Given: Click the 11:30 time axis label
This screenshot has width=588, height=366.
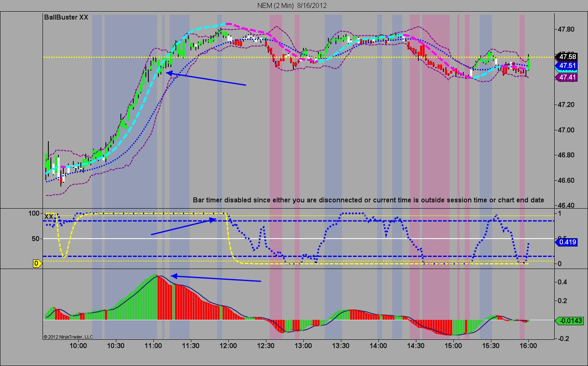Looking at the screenshot, I should 190,346.
